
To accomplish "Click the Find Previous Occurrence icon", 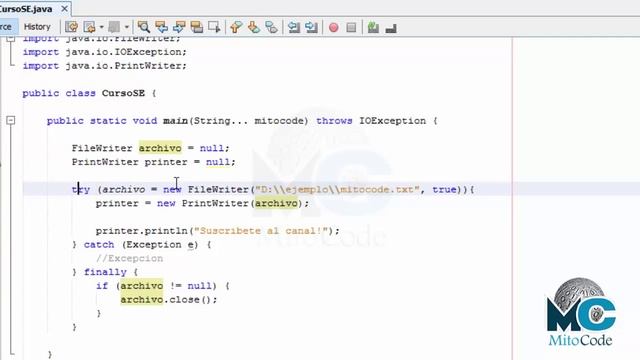I will [161, 27].
